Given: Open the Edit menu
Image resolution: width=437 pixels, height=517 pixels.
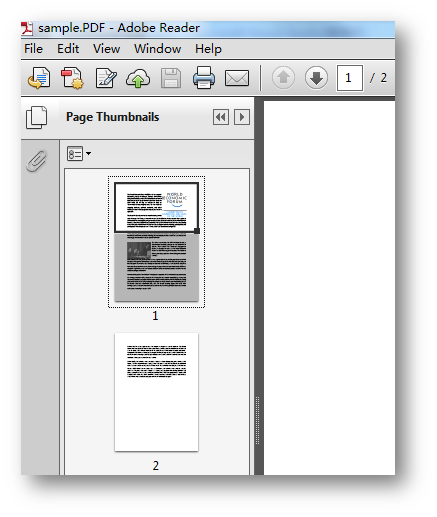Looking at the screenshot, I should click(x=68, y=49).
